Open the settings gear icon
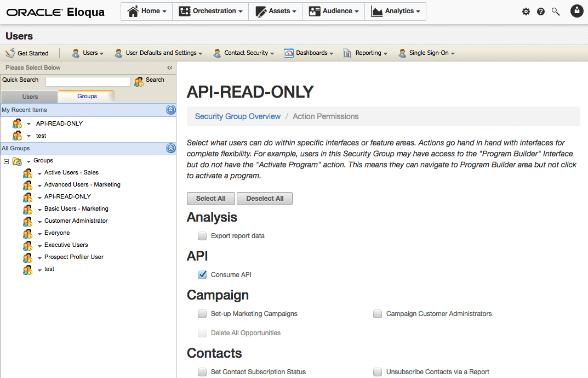 526,11
